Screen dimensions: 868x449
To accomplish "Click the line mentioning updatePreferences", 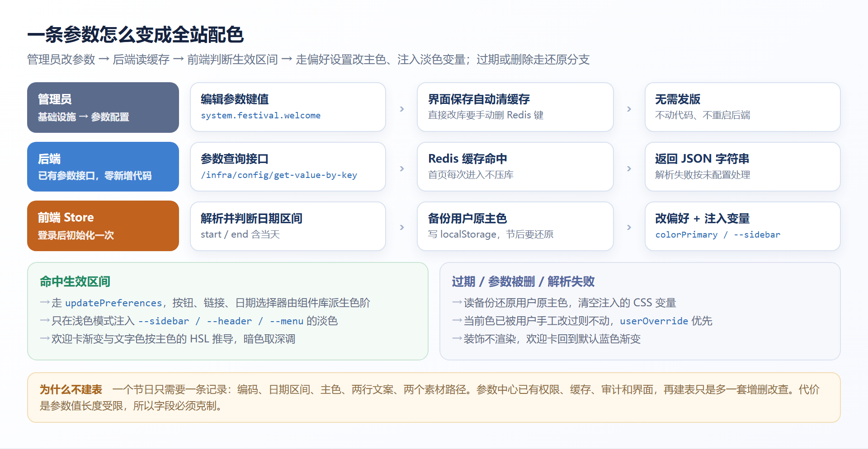I will [x=205, y=303].
